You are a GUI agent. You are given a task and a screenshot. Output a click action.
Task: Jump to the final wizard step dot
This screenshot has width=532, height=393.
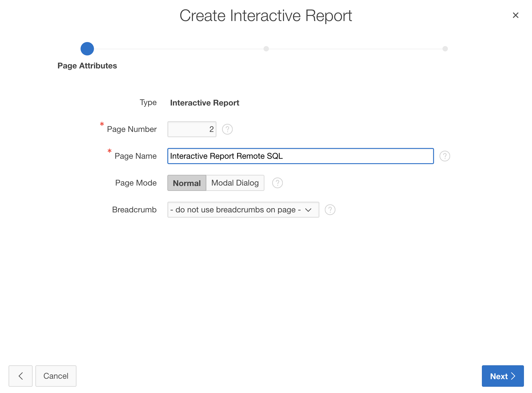(445, 49)
